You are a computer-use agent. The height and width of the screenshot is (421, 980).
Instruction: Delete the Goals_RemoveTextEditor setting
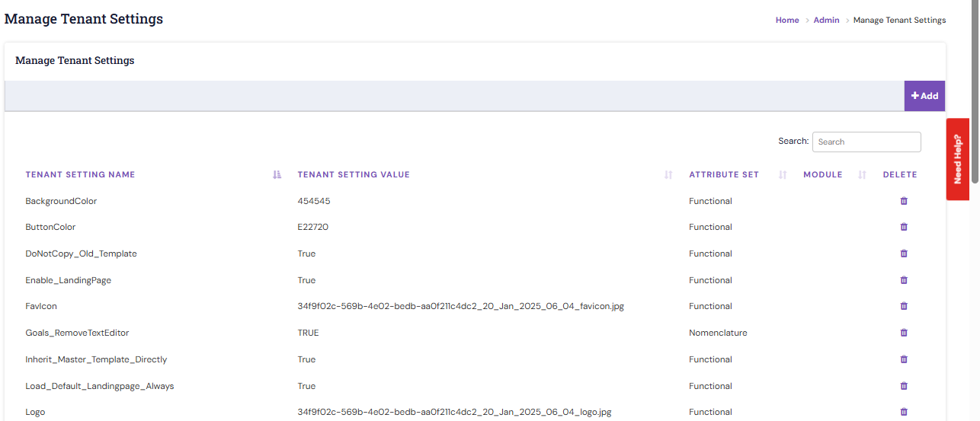(x=904, y=333)
